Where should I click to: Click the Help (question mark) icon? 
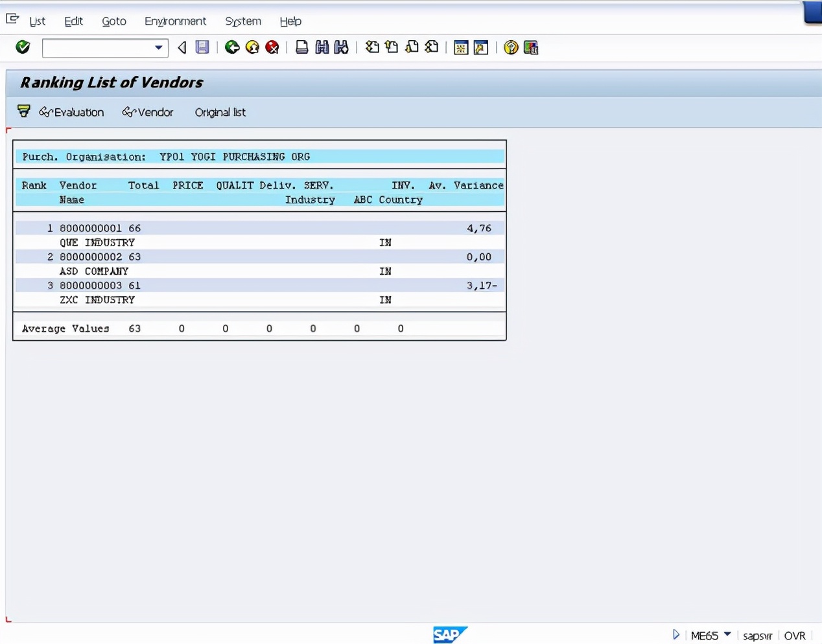point(511,47)
